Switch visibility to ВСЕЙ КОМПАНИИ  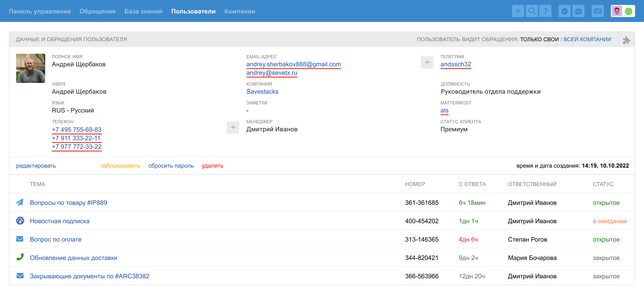click(x=587, y=39)
